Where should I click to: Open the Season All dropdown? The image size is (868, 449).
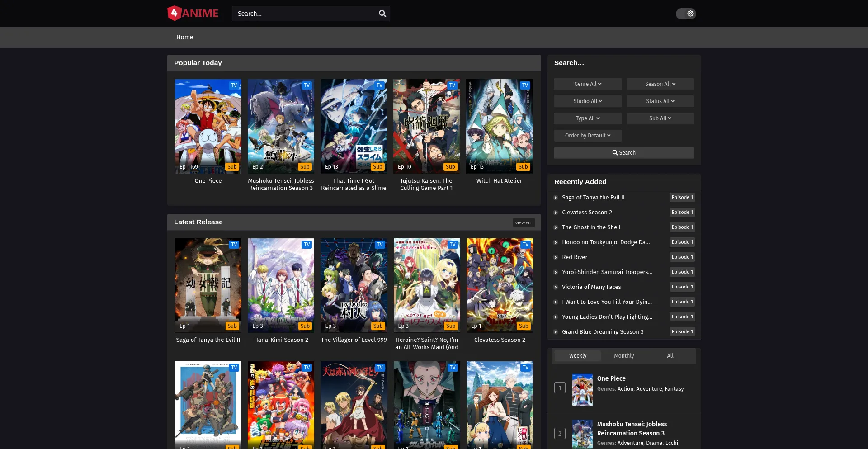pyautogui.click(x=660, y=84)
